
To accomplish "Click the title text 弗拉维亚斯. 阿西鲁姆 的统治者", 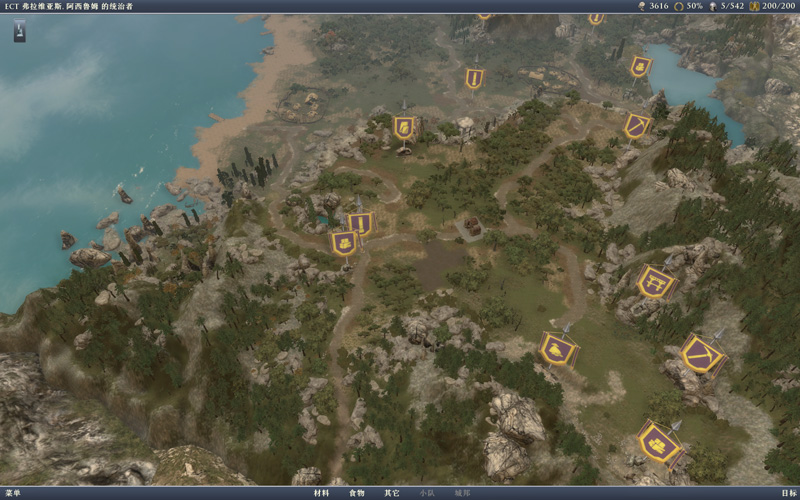I will (x=78, y=6).
